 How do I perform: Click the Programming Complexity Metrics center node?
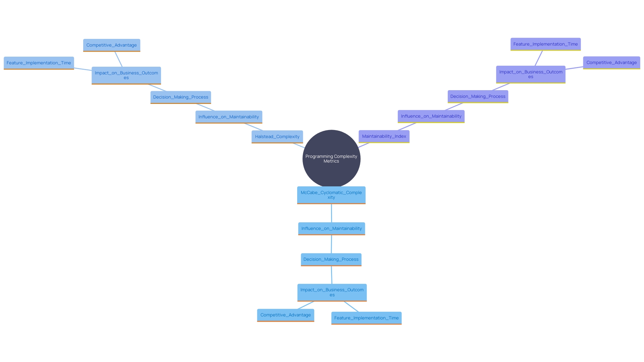[x=331, y=158]
